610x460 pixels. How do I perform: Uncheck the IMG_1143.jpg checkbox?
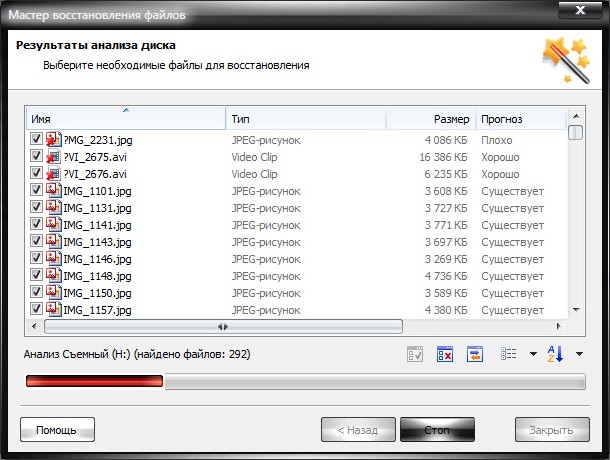36,241
